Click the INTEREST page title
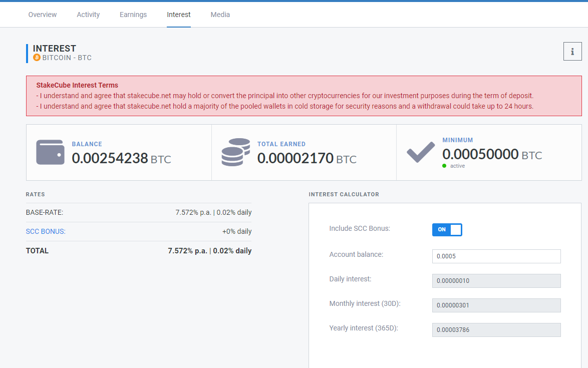Image resolution: width=588 pixels, height=368 pixels. pos(55,49)
